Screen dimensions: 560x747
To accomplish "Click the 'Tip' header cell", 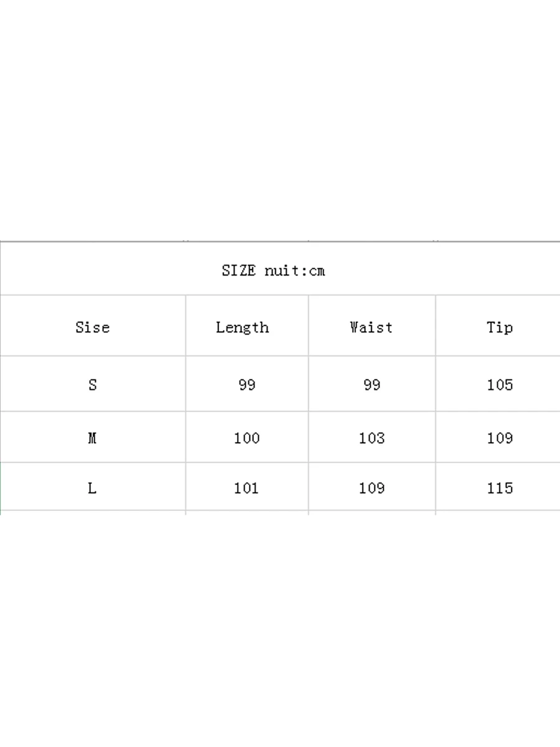I will click(x=498, y=326).
